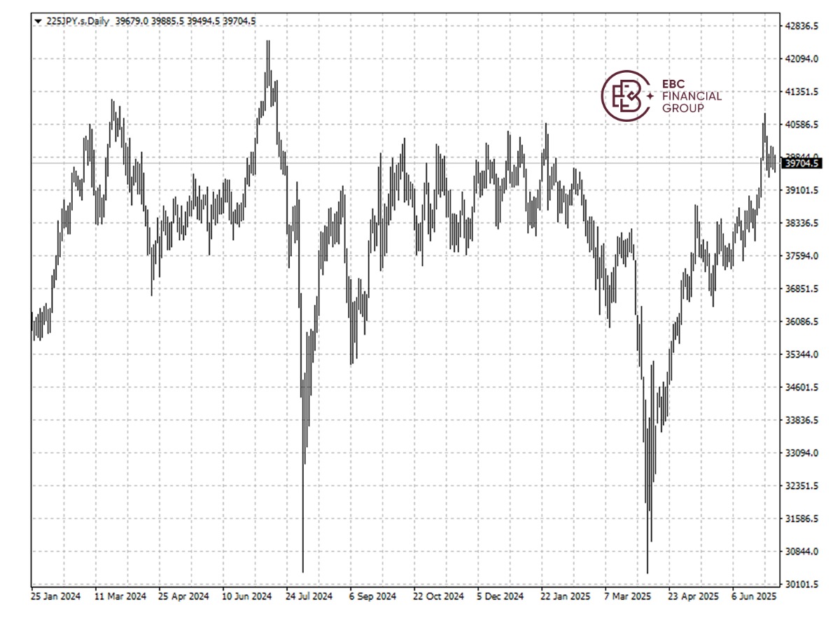Click the 22 Jan 2025 date label

coord(566,597)
